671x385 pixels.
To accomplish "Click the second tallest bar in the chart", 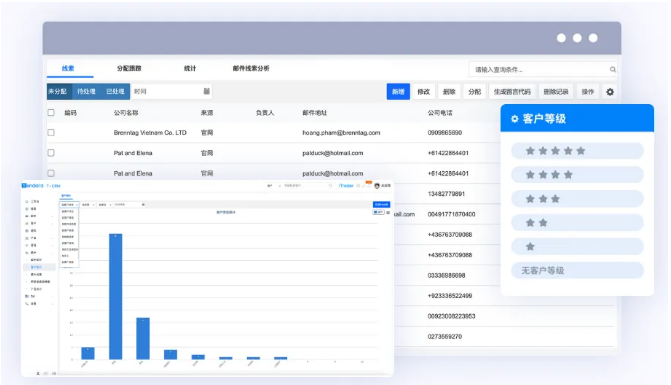I will [143, 338].
